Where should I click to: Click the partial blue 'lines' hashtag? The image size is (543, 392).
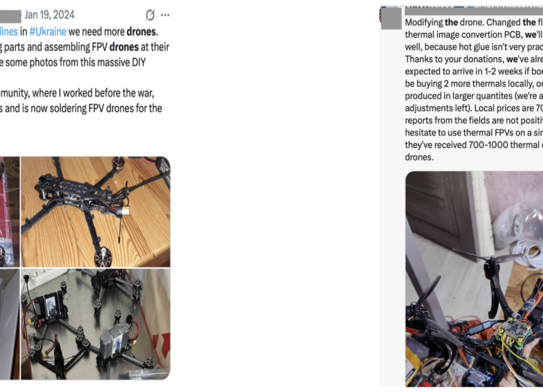click(9, 32)
